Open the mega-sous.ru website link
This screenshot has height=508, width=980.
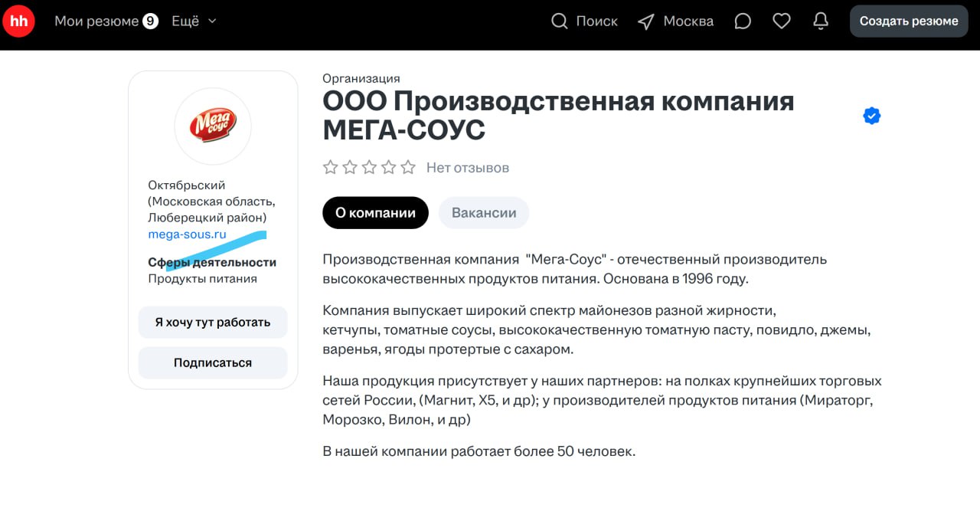tap(188, 234)
